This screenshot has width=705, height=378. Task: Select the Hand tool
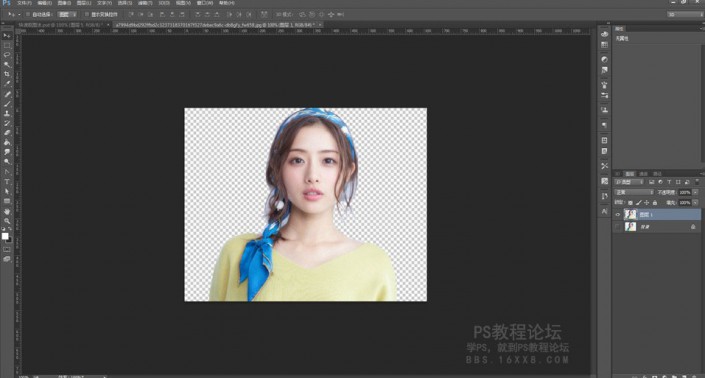click(x=7, y=211)
